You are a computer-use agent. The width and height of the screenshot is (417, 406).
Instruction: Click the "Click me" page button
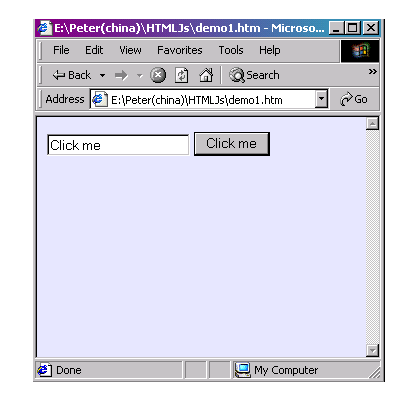232,144
